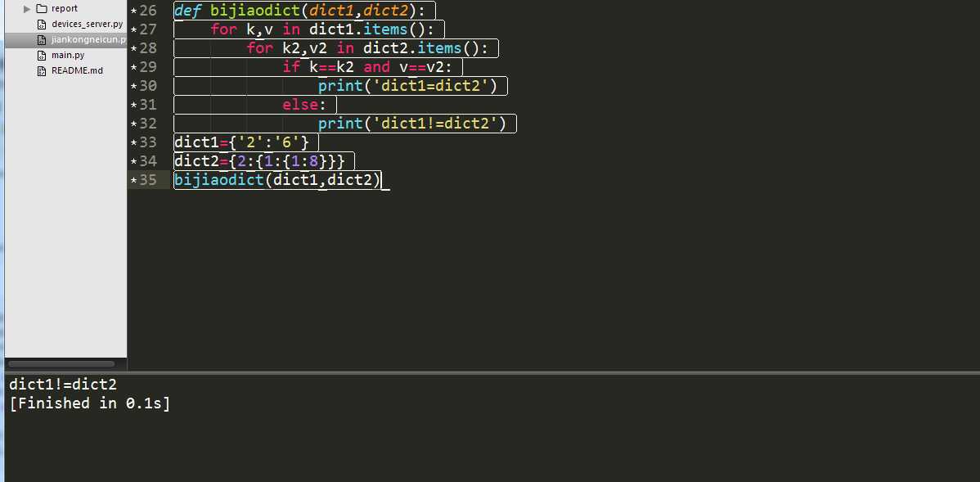Click the 'and' keyword on line 29
The width and height of the screenshot is (980, 482).
pyautogui.click(x=376, y=67)
